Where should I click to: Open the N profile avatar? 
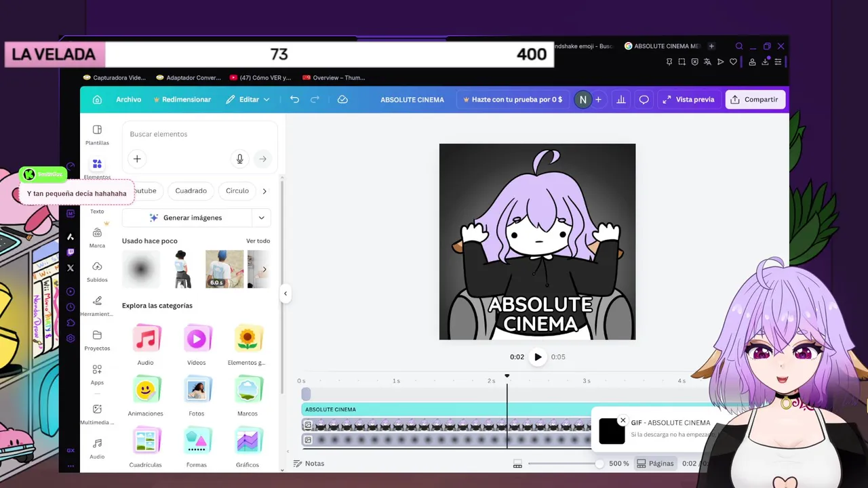tap(583, 100)
